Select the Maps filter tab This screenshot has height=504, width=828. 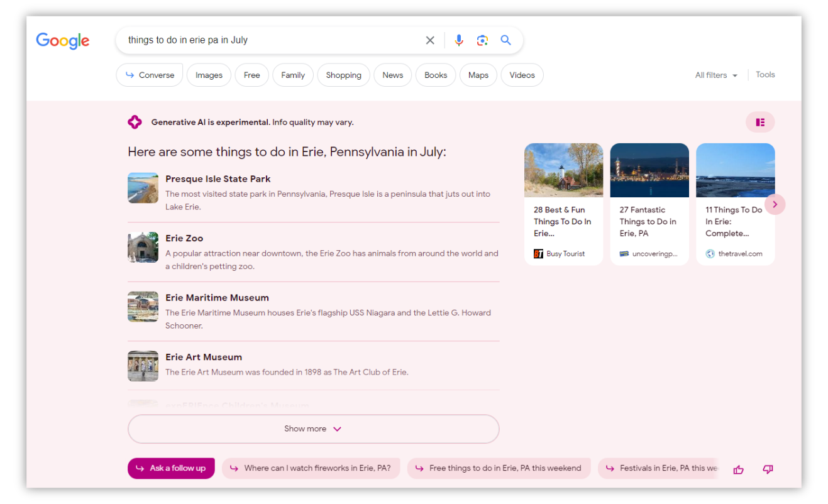pos(478,75)
